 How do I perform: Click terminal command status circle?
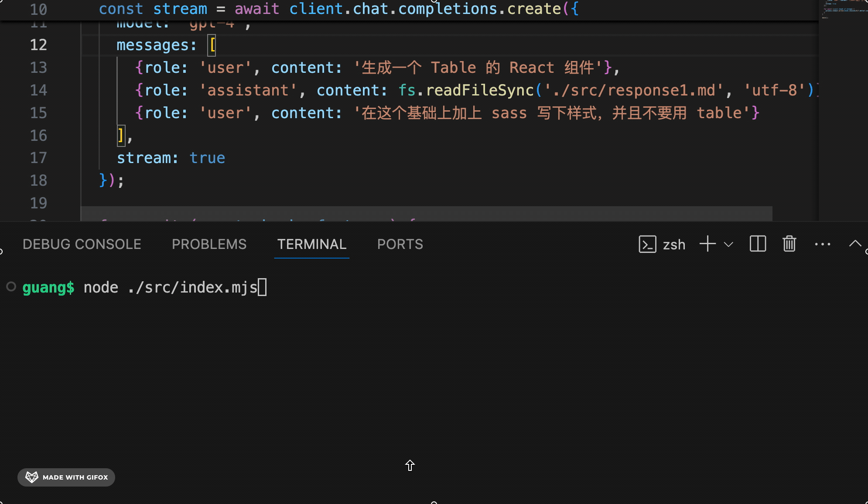pos(11,286)
